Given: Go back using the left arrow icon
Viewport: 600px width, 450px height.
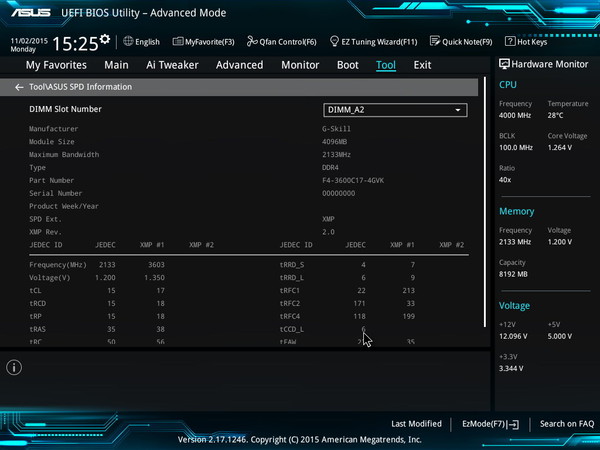Looking at the screenshot, I should (x=19, y=87).
